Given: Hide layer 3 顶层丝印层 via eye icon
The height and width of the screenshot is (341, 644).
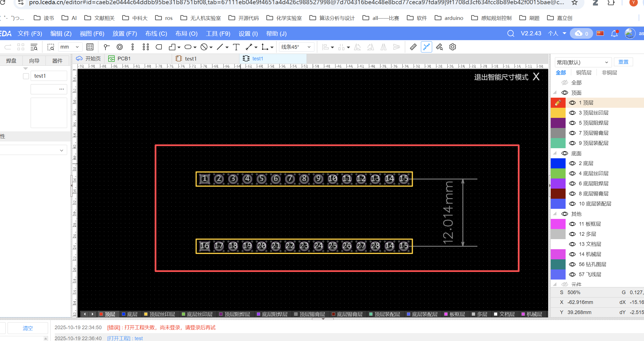Looking at the screenshot, I should point(572,113).
